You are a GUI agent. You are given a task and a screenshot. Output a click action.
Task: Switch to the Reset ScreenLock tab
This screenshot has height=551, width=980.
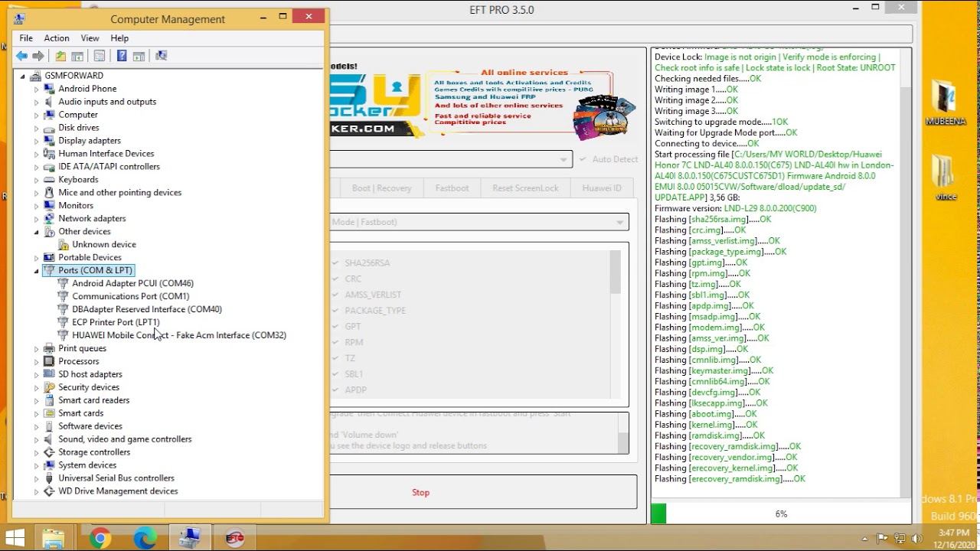point(525,188)
